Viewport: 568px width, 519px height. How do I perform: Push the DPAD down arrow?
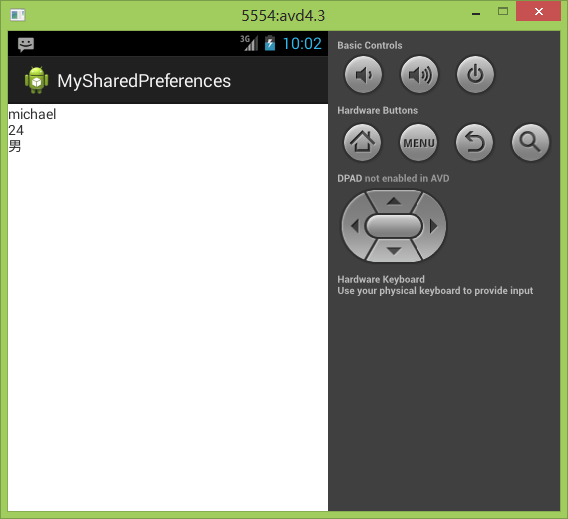pyautogui.click(x=394, y=251)
